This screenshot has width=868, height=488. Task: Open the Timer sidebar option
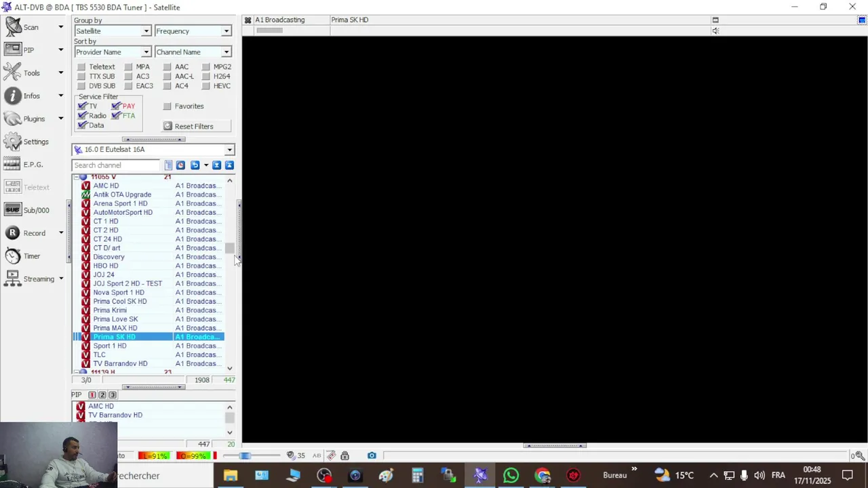pos(22,256)
